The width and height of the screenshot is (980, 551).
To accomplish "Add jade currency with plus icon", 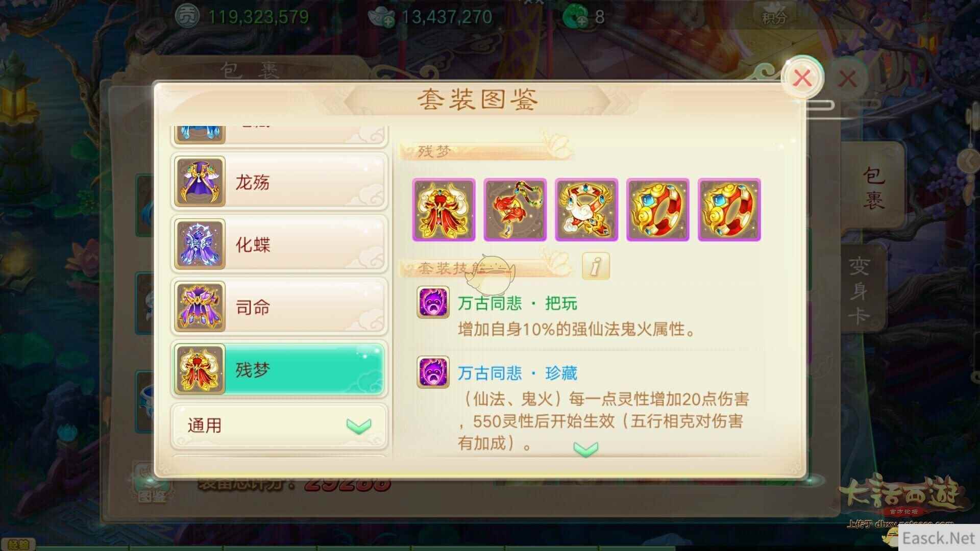I will [x=581, y=20].
